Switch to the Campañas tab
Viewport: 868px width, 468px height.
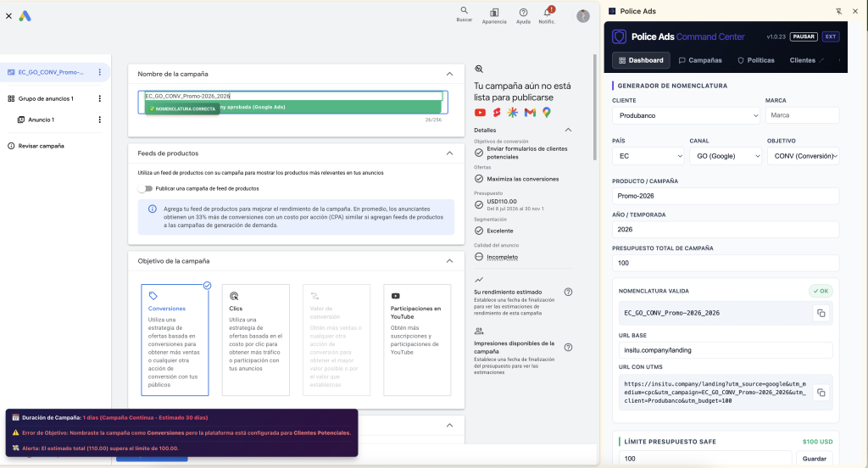click(700, 60)
